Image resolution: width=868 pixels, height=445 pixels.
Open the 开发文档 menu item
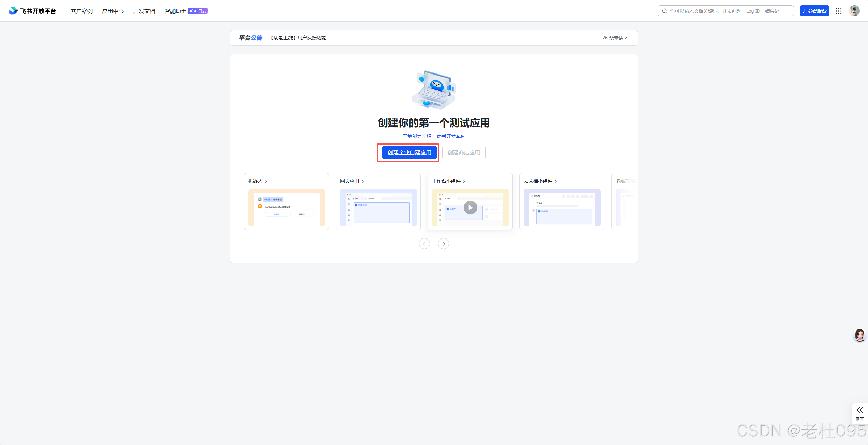click(x=144, y=11)
